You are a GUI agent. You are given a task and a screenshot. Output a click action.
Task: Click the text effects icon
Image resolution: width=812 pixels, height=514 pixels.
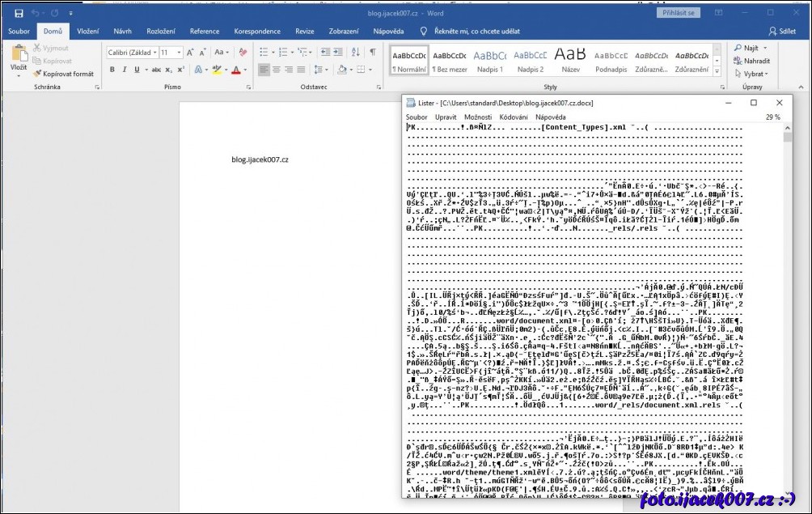tap(200, 70)
